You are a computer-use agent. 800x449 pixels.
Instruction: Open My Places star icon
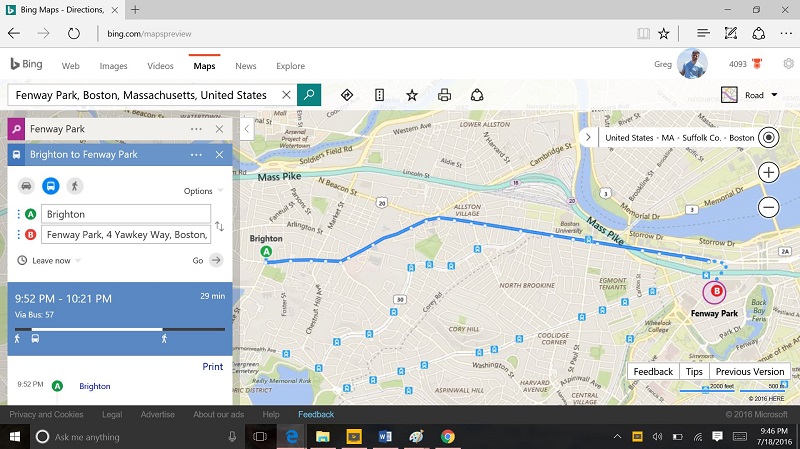412,95
